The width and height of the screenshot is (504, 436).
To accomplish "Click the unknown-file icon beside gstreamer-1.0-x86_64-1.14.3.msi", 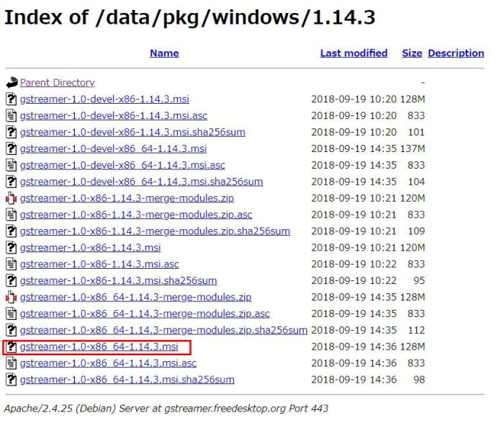I will 12,347.
